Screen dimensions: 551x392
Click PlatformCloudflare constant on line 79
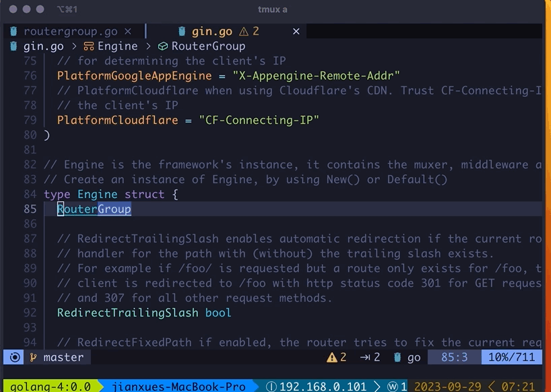click(117, 120)
